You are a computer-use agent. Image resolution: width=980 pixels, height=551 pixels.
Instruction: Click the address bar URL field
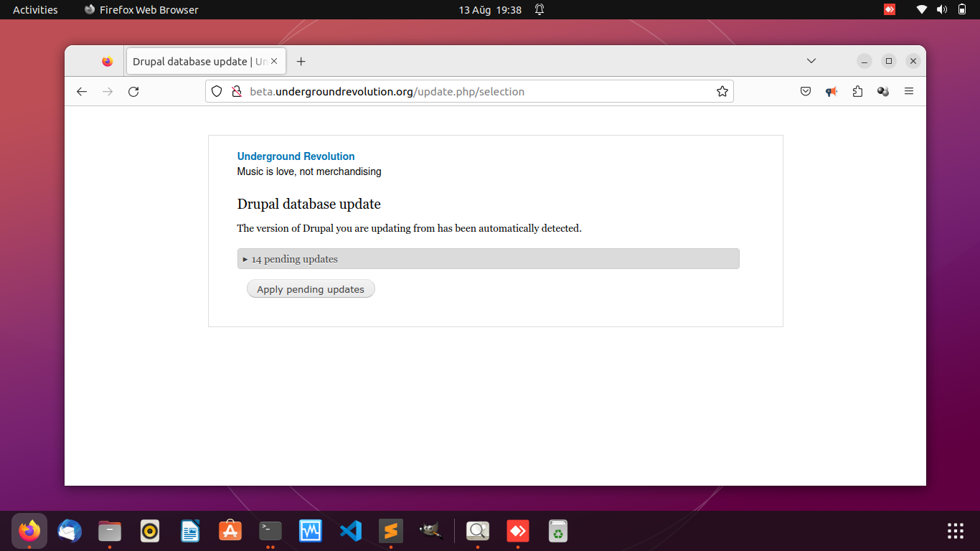pyautogui.click(x=470, y=92)
